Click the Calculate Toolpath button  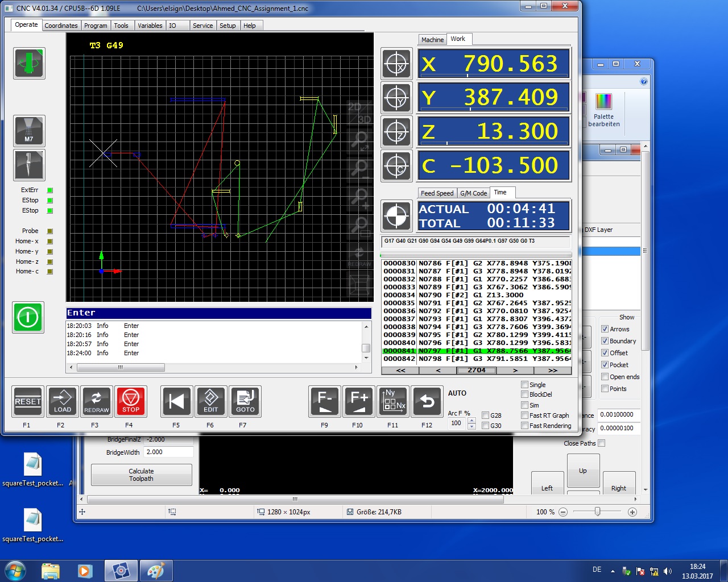click(141, 475)
